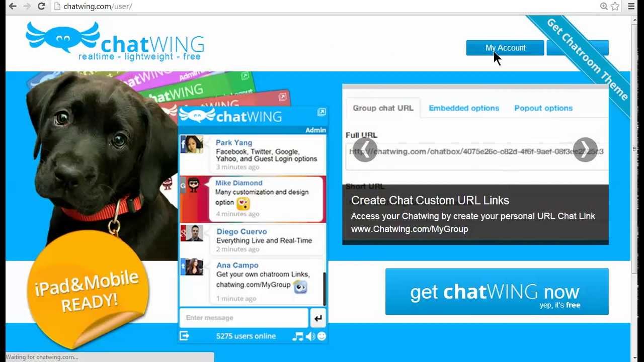Image resolution: width=644 pixels, height=362 pixels.
Task: Click the chatbox message list scrollbar
Action: pos(324,289)
